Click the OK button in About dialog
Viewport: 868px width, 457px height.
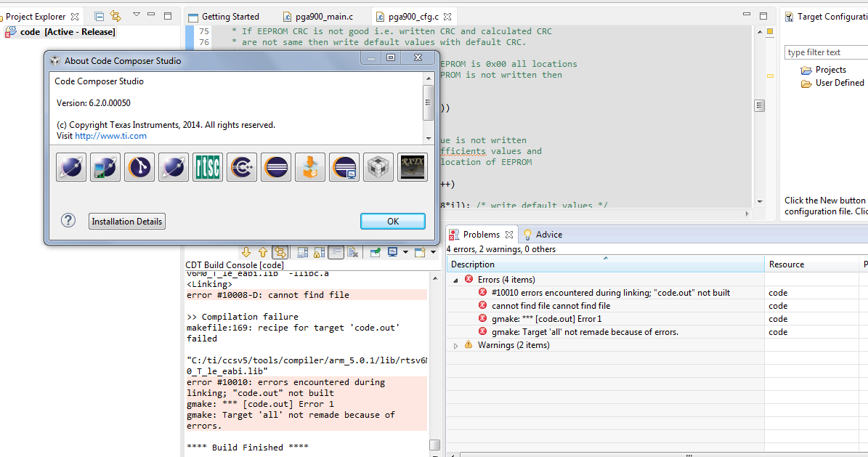pyautogui.click(x=393, y=221)
